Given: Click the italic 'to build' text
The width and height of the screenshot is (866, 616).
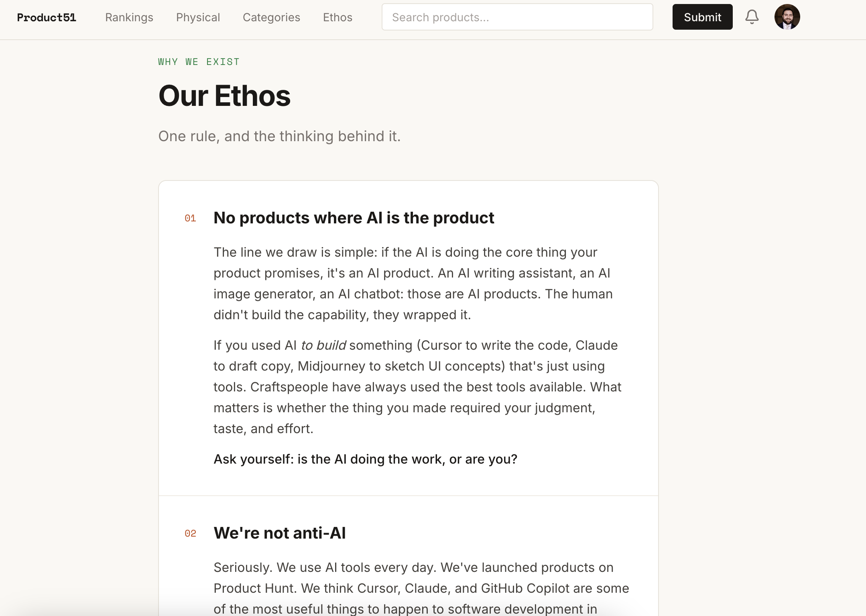Looking at the screenshot, I should [323, 345].
